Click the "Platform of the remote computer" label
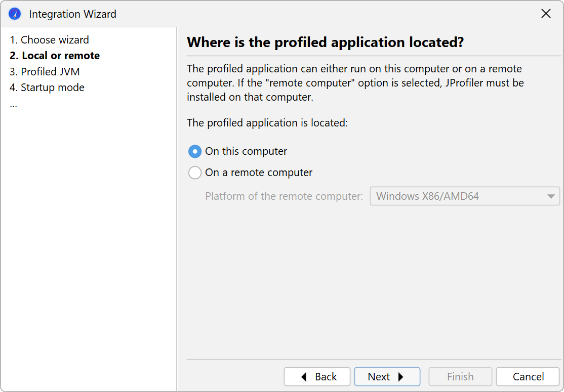This screenshot has height=392, width=564. point(284,196)
